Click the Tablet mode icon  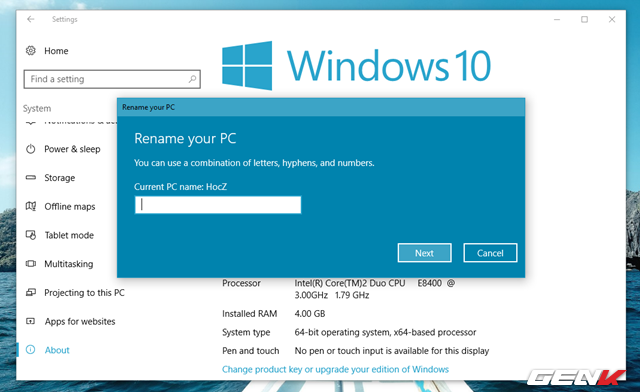click(x=31, y=235)
